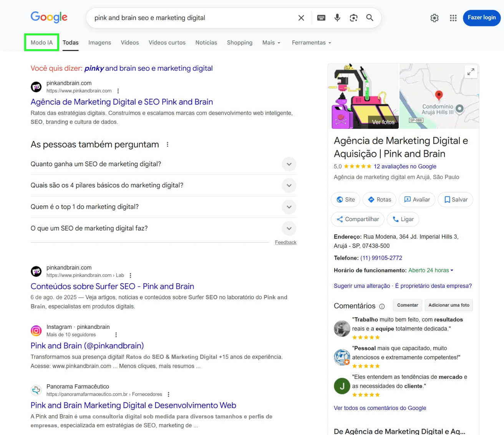
Task: Expand opening hours 'Aberto 24 horas'
Action: [431, 270]
